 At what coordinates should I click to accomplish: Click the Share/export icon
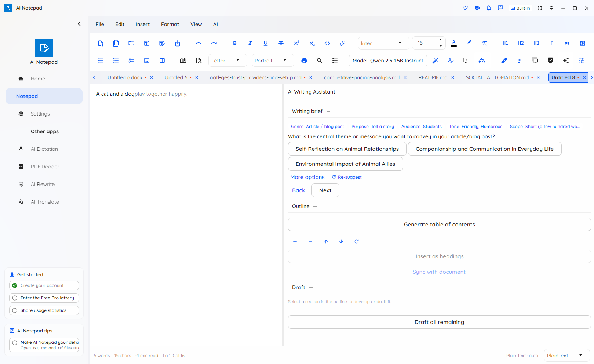pyautogui.click(x=178, y=43)
